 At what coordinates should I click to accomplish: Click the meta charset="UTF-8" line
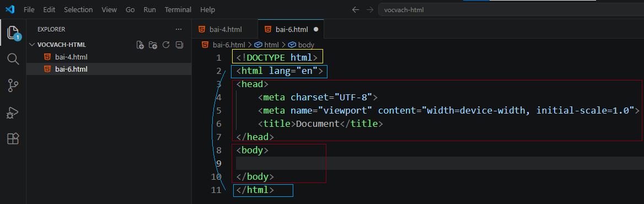(x=318, y=97)
